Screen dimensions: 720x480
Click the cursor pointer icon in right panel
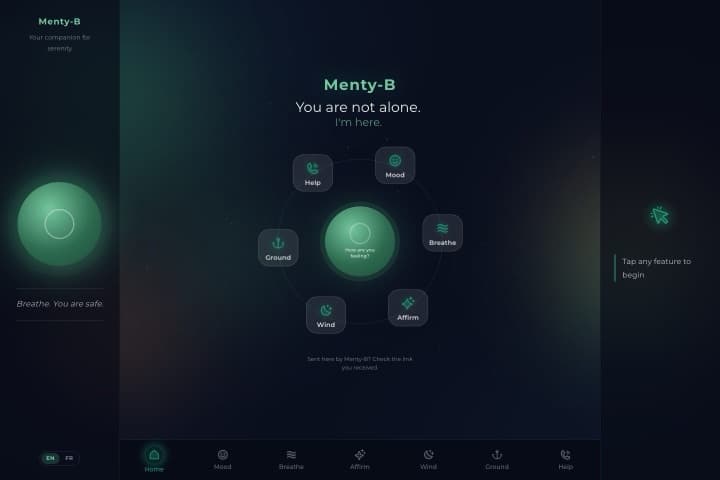659,215
